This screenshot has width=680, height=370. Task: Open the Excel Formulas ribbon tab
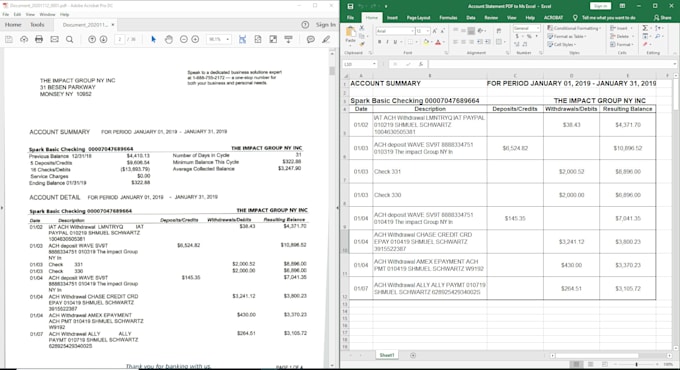coord(448,18)
